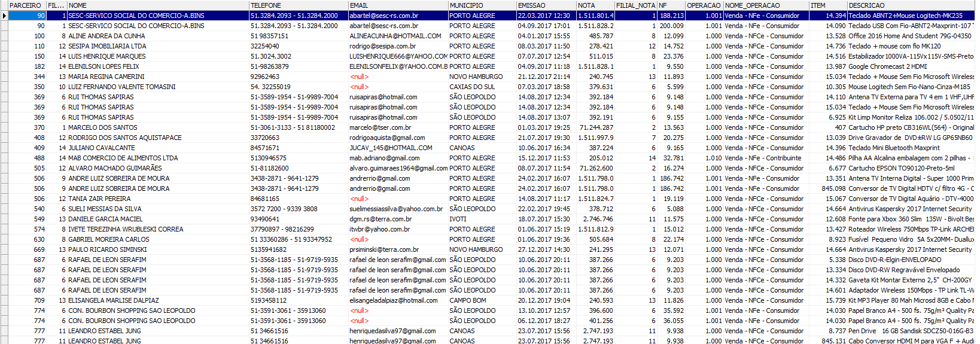This screenshot has height=344, width=980.
Task: Select Fonte para Xbox 360 Slim description
Action: point(911,219)
